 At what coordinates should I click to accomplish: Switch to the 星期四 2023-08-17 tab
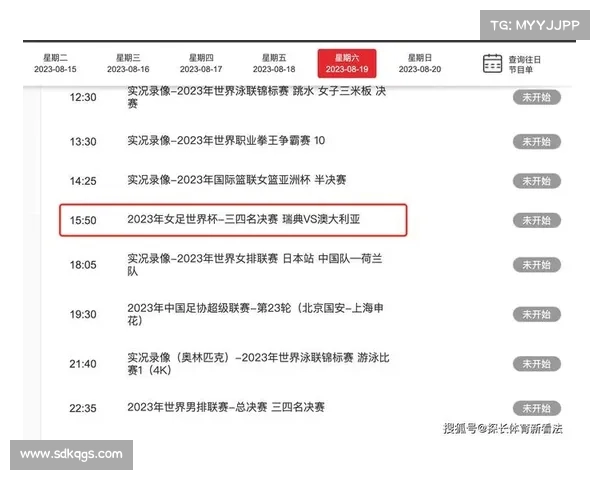pyautogui.click(x=201, y=64)
